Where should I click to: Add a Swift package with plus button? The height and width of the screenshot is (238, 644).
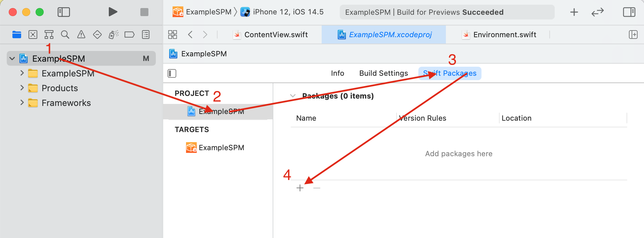click(x=300, y=188)
